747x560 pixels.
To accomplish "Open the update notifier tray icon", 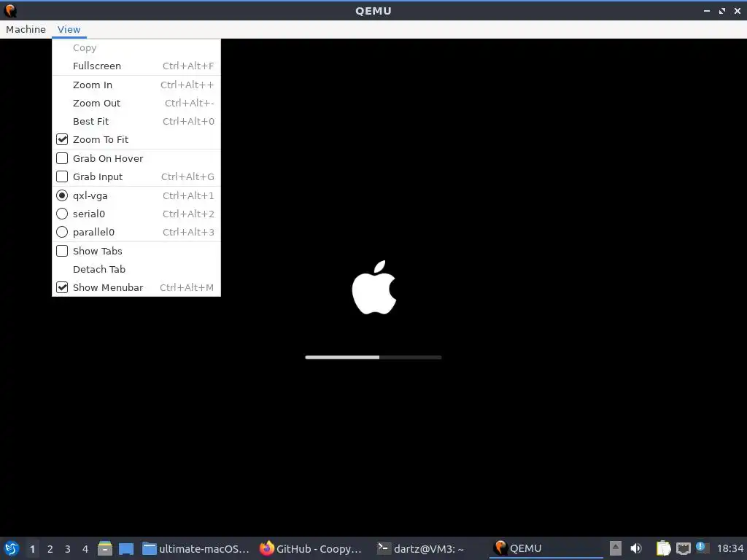I will coord(701,547).
